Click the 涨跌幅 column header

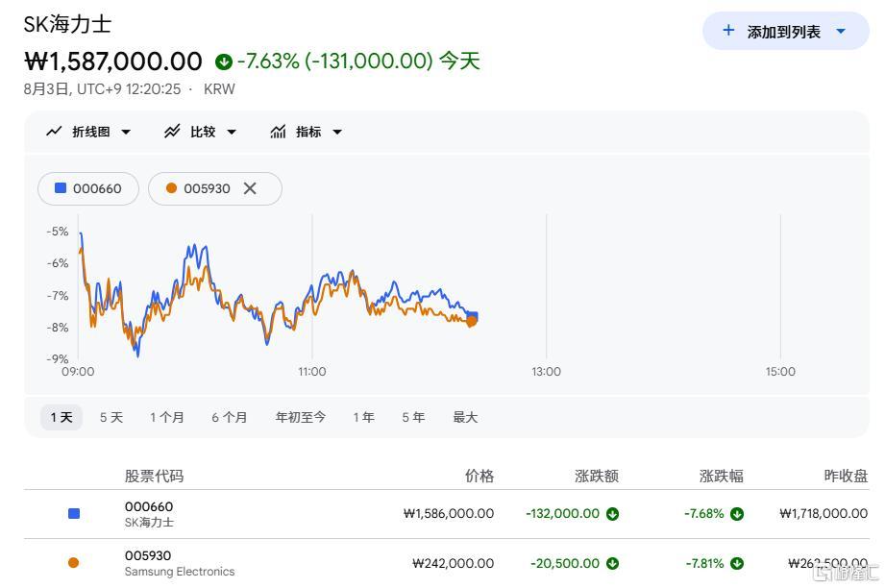click(x=722, y=476)
